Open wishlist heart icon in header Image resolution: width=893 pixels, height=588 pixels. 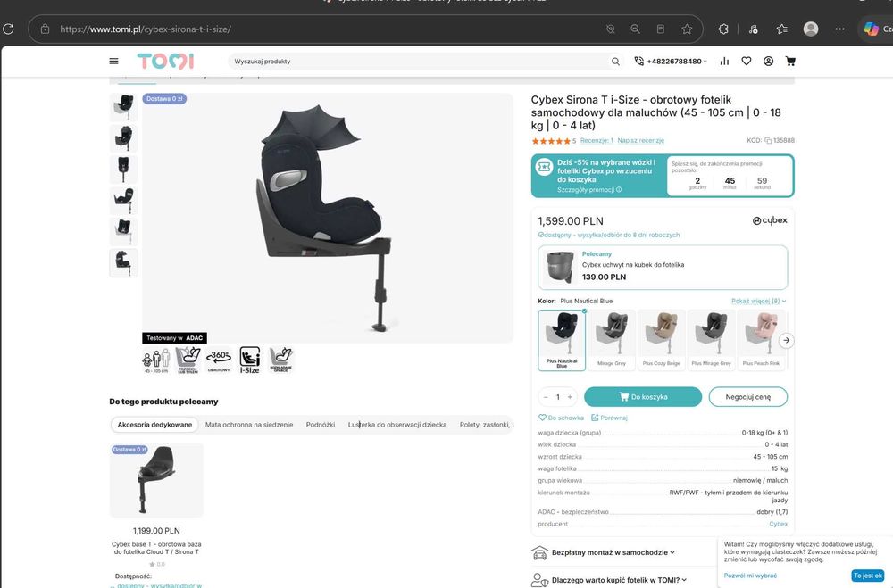pyautogui.click(x=746, y=61)
